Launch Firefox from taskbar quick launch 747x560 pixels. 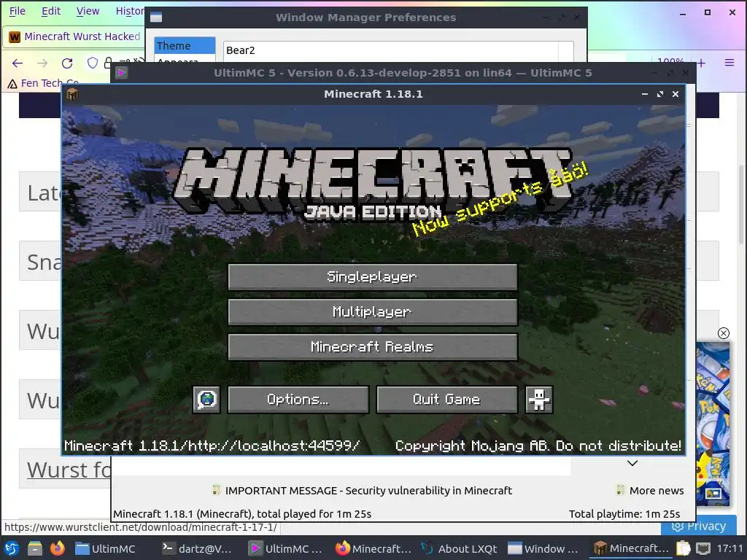tap(58, 548)
